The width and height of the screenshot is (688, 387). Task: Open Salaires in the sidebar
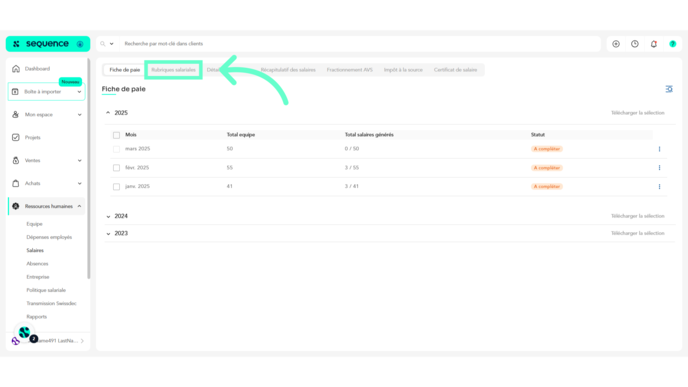click(x=35, y=250)
